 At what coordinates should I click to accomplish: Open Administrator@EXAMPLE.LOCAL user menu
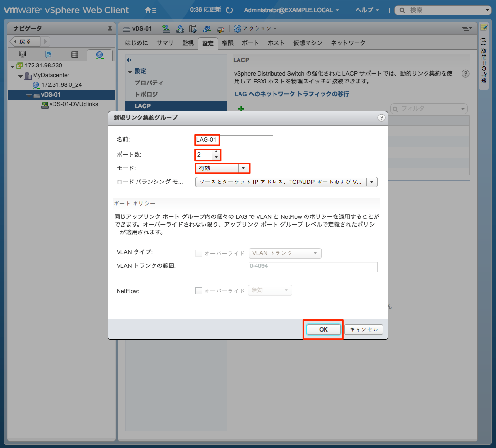tap(291, 10)
